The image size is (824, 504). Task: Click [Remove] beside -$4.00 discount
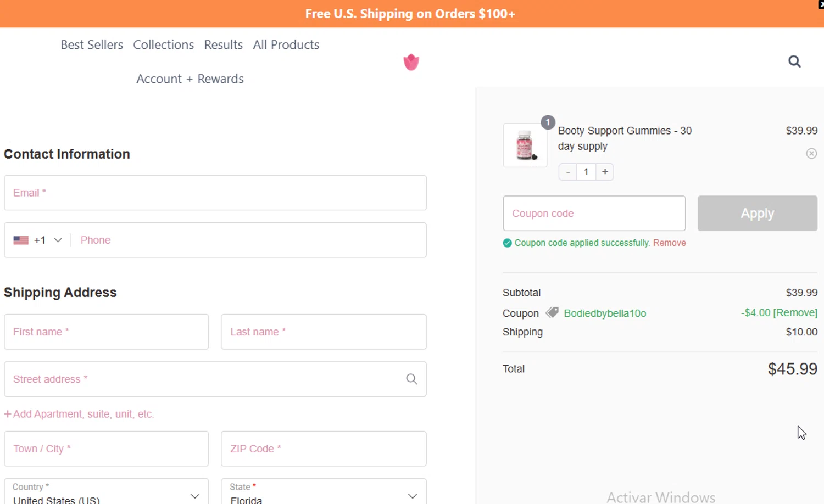click(795, 312)
